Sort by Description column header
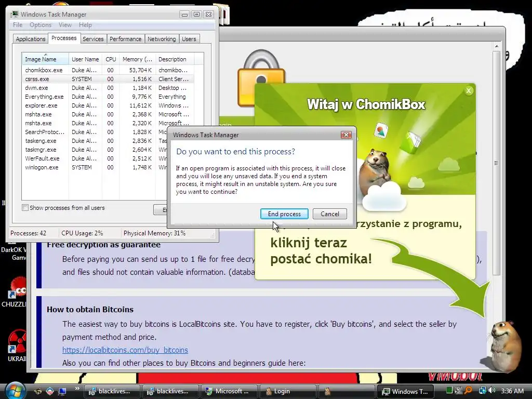The width and height of the screenshot is (532, 399). click(x=175, y=59)
